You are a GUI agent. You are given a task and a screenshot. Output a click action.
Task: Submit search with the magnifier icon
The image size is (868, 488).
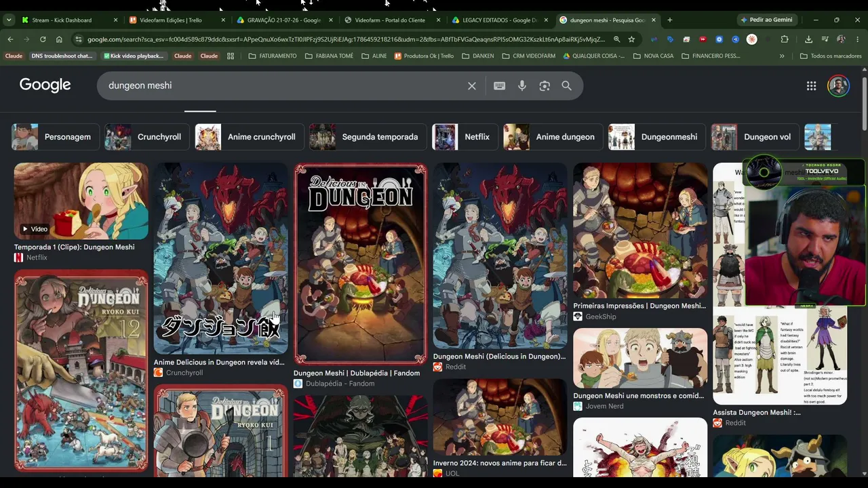click(567, 86)
